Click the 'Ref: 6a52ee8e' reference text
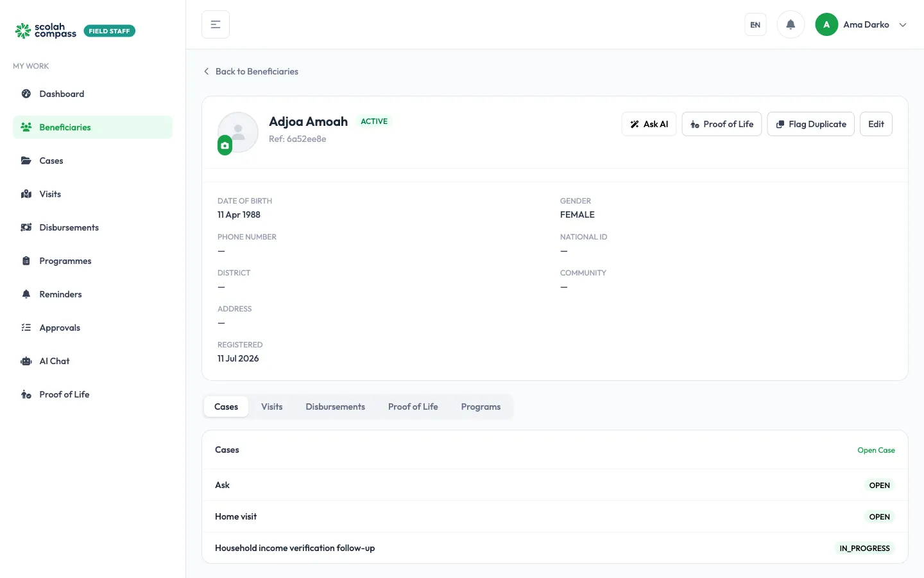This screenshot has height=578, width=924. tap(298, 139)
